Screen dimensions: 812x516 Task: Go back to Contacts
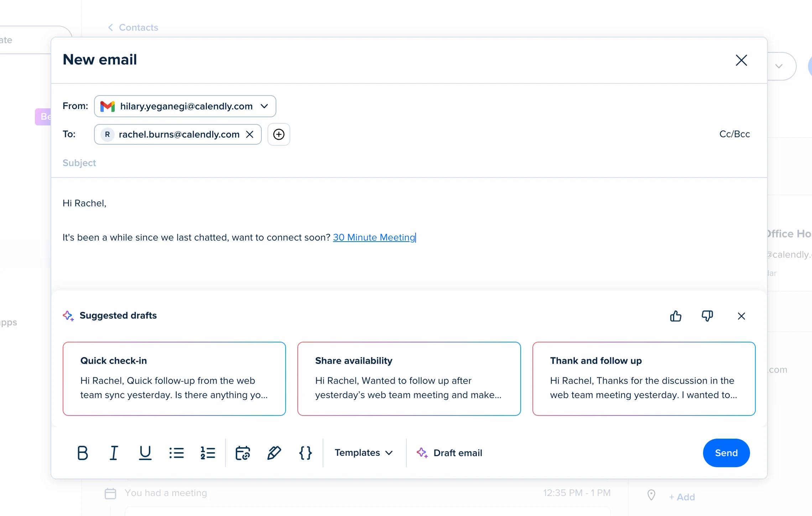click(x=132, y=27)
